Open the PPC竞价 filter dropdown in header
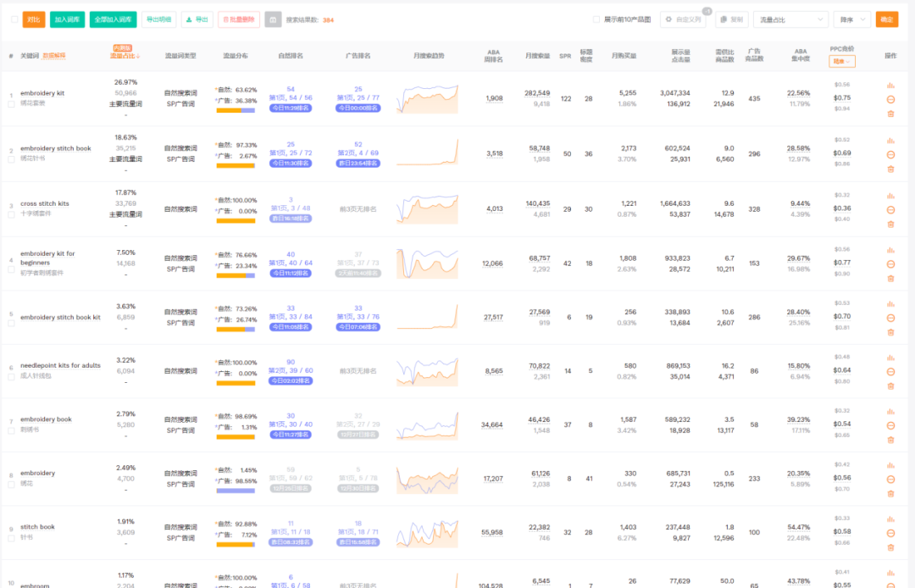The image size is (915, 588). (x=841, y=61)
